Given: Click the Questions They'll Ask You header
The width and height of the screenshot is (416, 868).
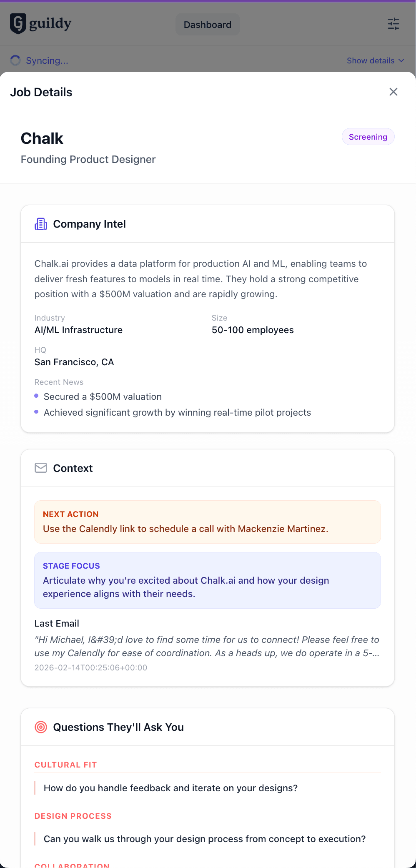Looking at the screenshot, I should (118, 727).
